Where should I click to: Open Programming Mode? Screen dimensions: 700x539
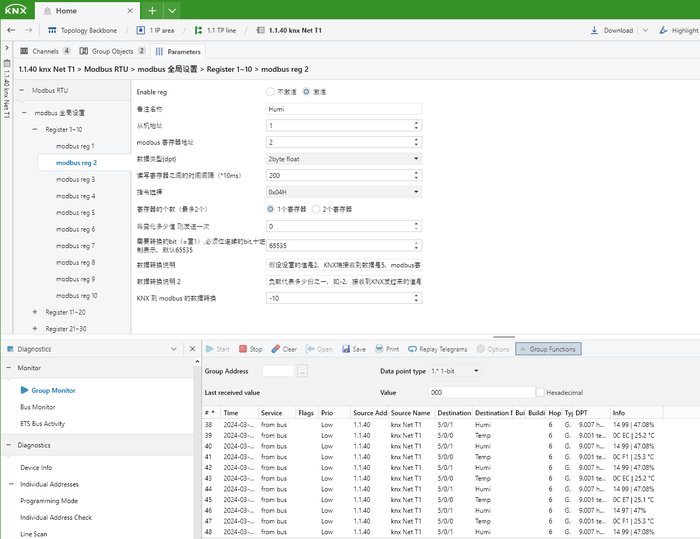[x=49, y=501]
